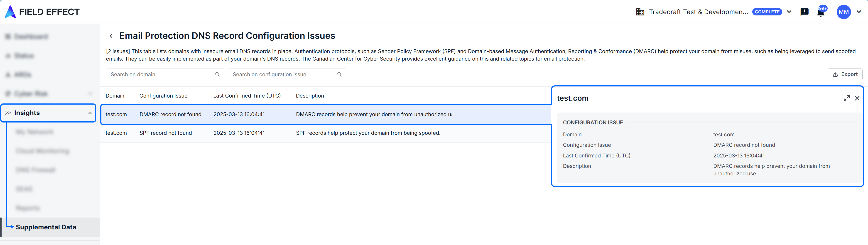
Task: Open the MM user avatar menu
Action: point(843,12)
